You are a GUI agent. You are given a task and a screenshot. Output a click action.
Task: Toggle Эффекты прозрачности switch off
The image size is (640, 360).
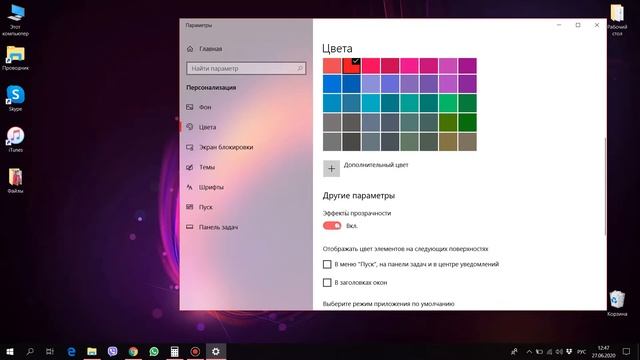pos(332,226)
